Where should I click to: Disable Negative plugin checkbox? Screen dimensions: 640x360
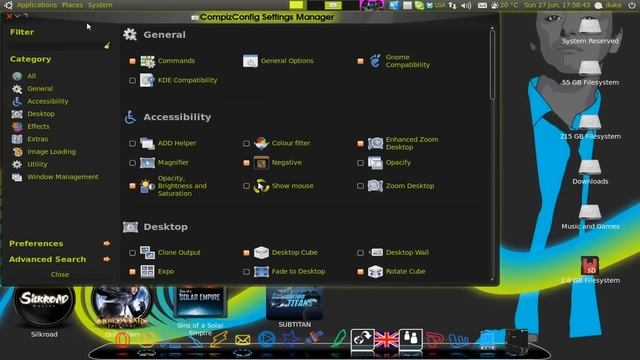coord(246,163)
